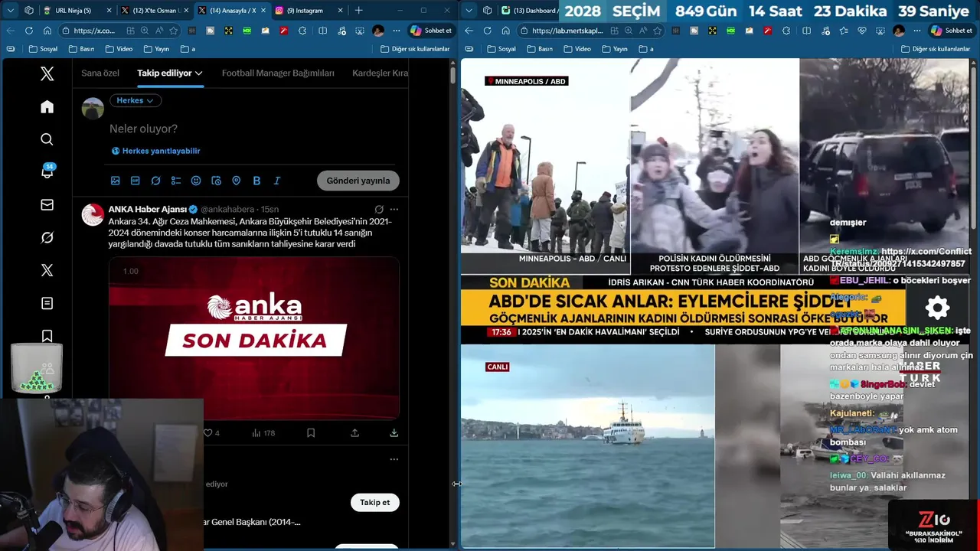Screen dimensions: 980x551
Task: Go to home page in right browser window
Action: 506,31
